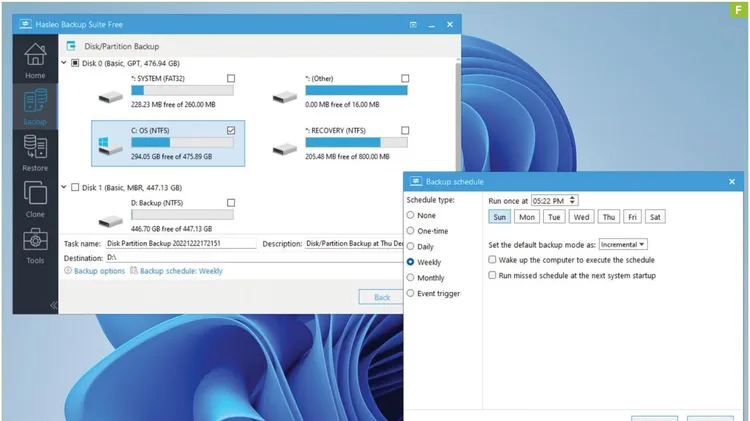Check the (Other) partition checkbox
This screenshot has height=421, width=750.
(405, 78)
